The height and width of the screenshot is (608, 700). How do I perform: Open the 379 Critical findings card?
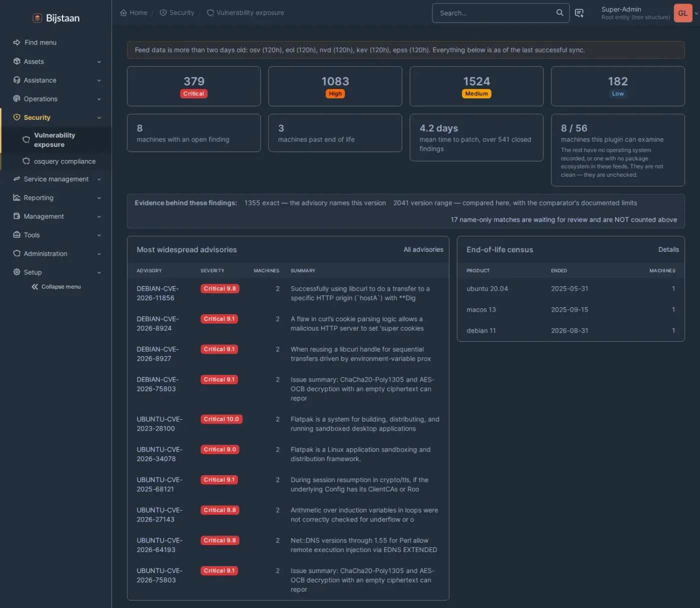pos(194,86)
